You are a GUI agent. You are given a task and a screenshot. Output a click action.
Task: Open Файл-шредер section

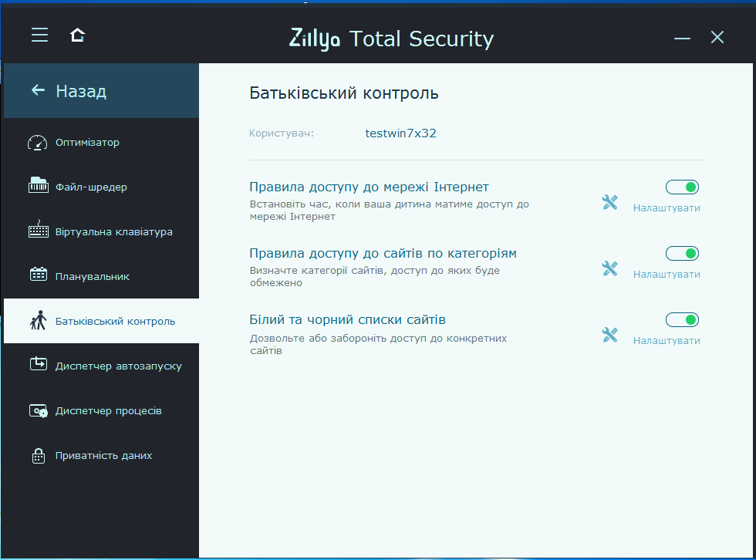(x=101, y=187)
